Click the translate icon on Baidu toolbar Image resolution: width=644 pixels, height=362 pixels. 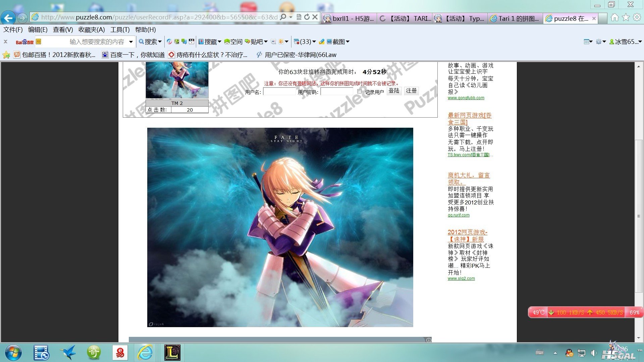point(184,42)
